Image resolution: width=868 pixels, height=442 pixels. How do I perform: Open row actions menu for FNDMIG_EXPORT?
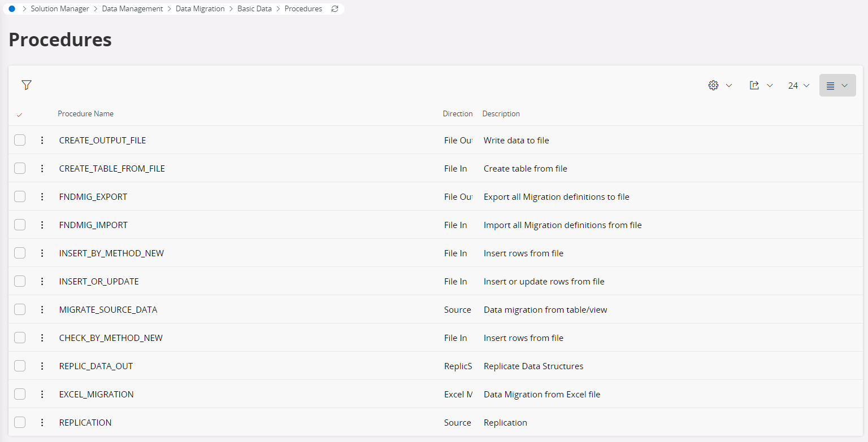pos(42,196)
